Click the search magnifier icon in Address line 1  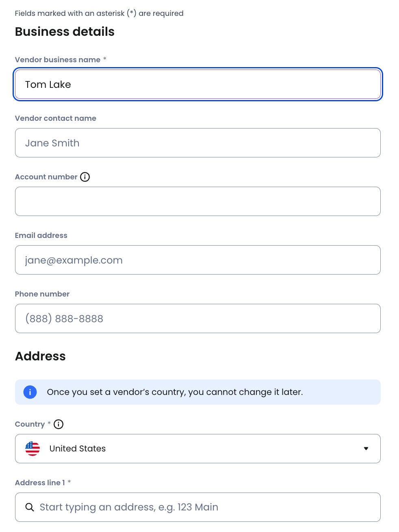click(x=30, y=507)
